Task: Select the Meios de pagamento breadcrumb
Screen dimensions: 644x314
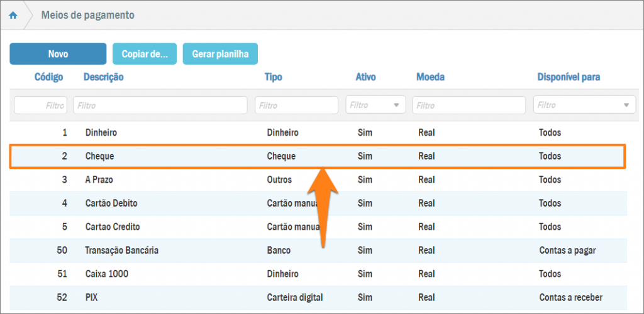Action: click(87, 15)
